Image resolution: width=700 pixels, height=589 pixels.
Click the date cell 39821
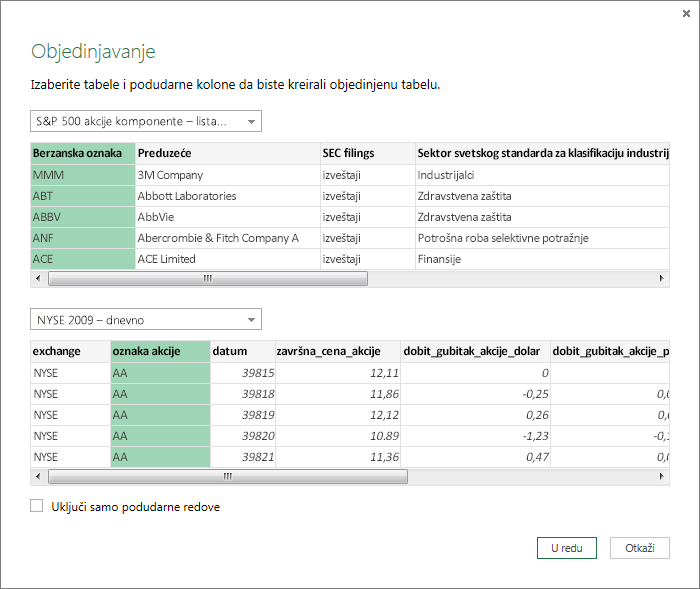coord(242,457)
